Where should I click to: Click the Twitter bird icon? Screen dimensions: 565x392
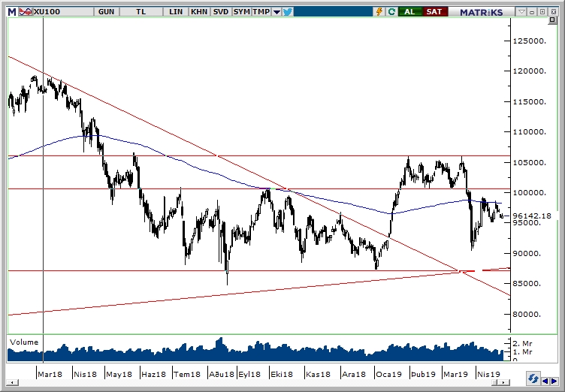(x=288, y=12)
